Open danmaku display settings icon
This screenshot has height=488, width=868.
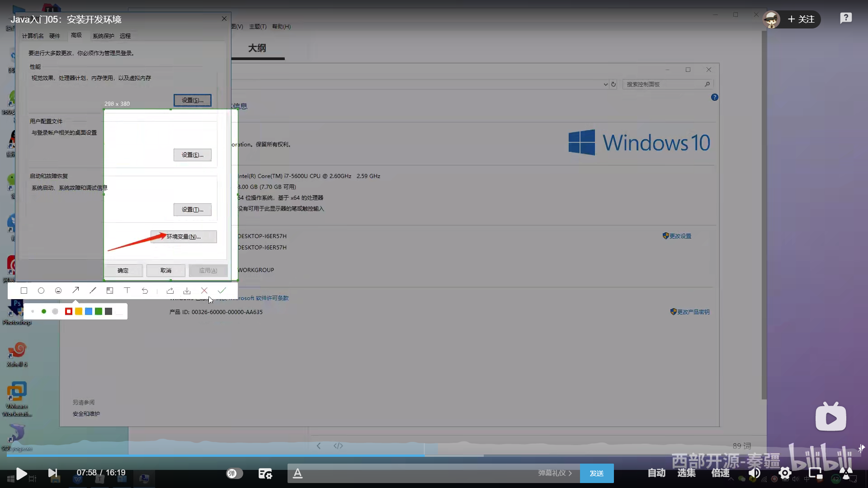click(265, 473)
